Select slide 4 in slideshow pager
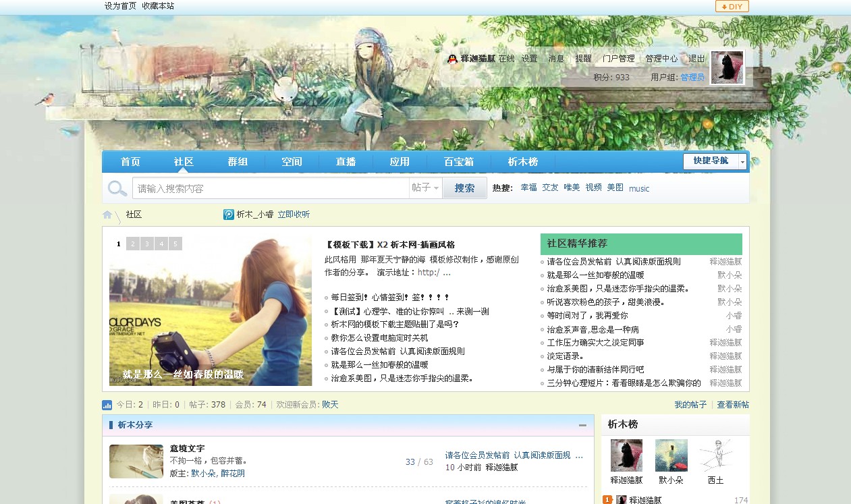 161,244
